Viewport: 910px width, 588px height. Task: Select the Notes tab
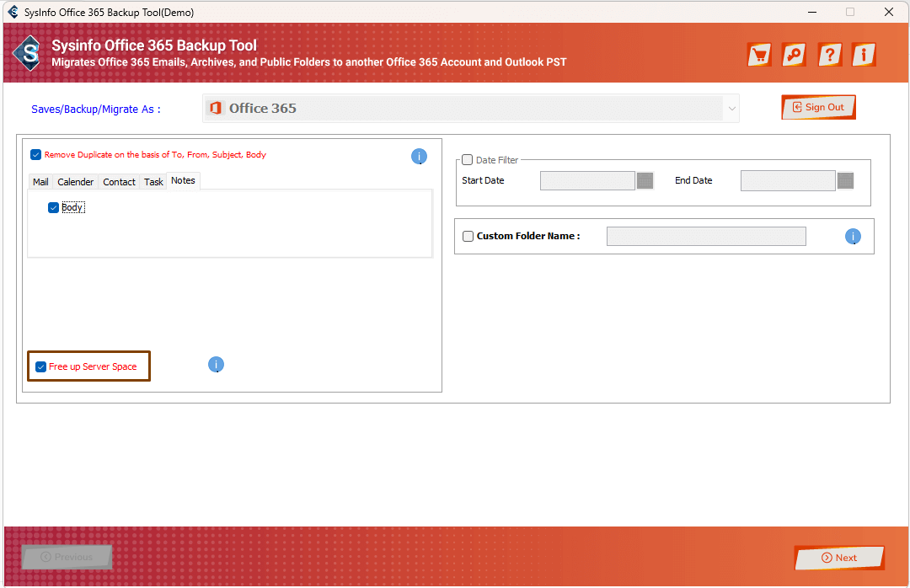tap(183, 180)
